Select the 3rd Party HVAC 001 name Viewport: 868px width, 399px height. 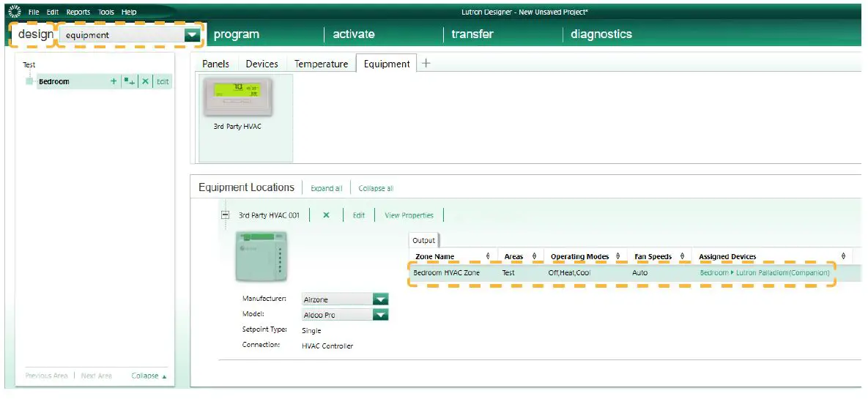point(269,215)
